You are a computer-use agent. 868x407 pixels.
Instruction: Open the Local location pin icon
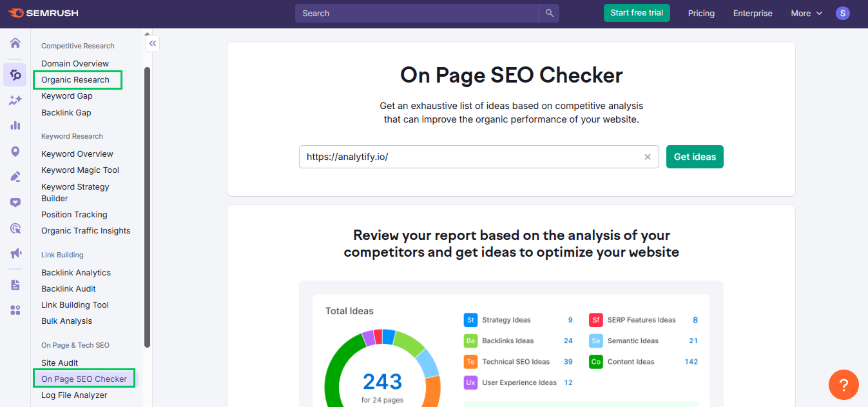[x=15, y=152]
